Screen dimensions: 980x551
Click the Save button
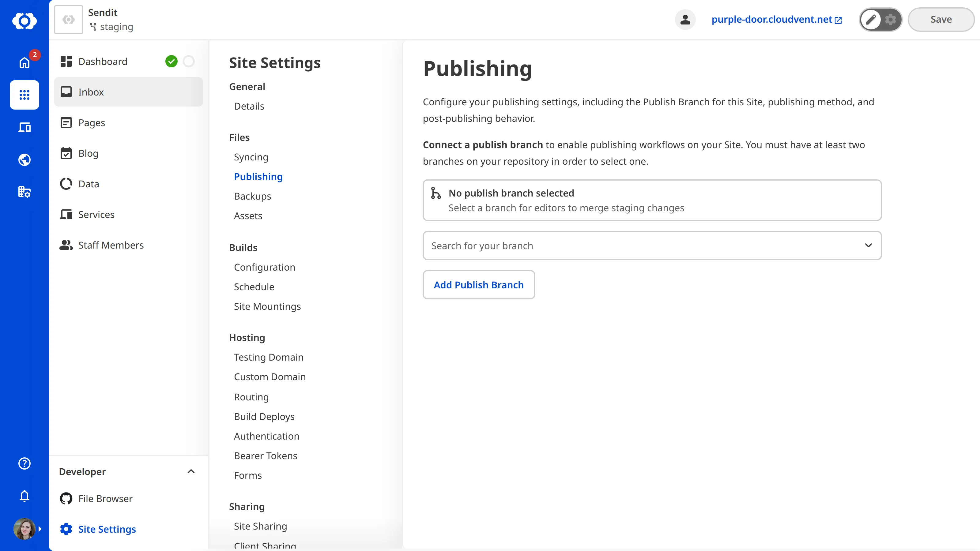[941, 19]
